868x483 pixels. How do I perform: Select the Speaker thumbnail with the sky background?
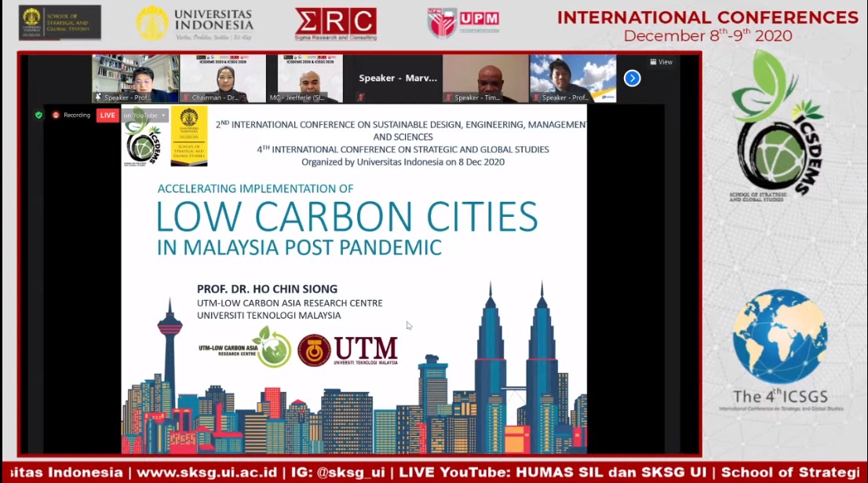click(x=573, y=78)
